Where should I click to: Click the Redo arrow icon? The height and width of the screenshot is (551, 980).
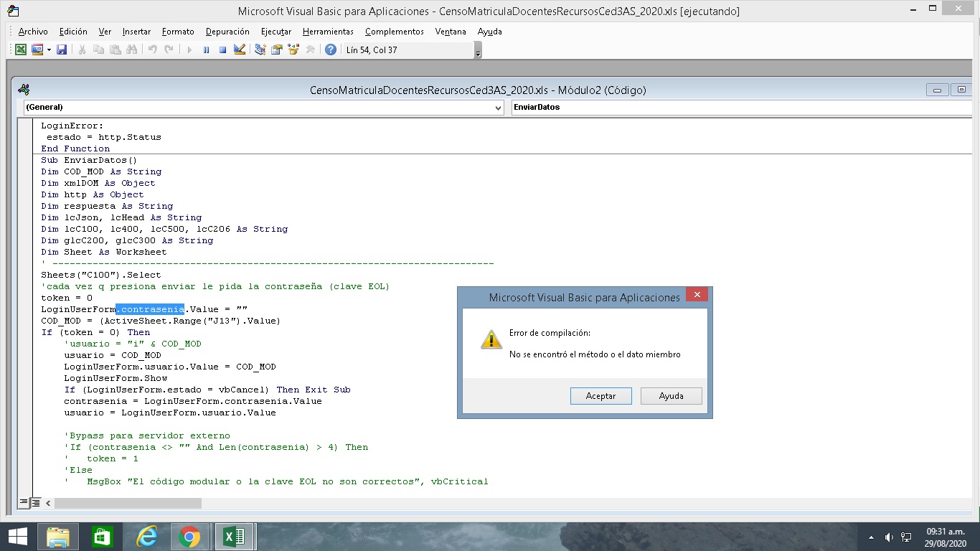169,50
